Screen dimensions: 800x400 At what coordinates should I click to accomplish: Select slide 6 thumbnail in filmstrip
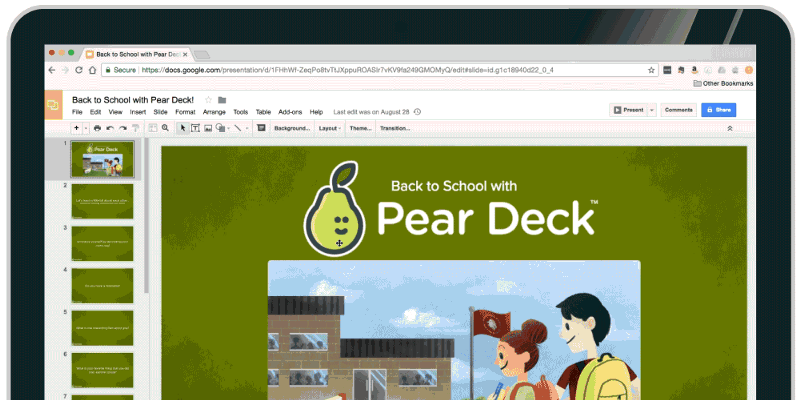pos(103,370)
